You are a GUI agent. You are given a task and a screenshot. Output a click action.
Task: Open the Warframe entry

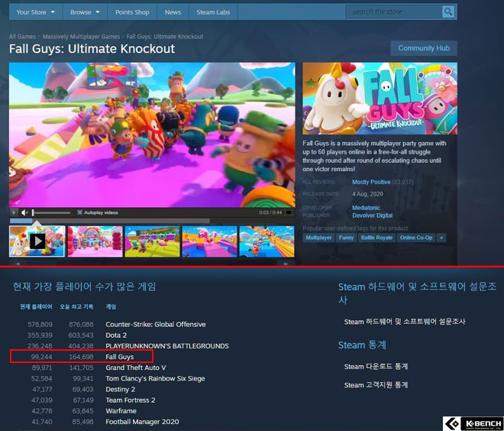121,411
